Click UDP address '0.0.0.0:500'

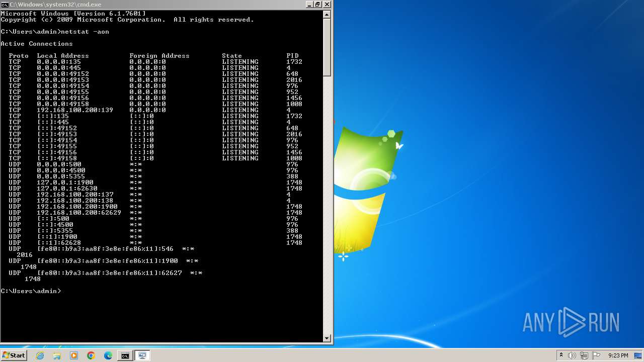click(59, 164)
